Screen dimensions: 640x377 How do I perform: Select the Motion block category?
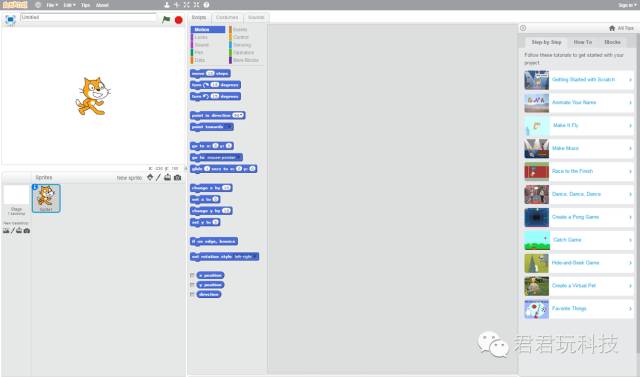(x=208, y=29)
